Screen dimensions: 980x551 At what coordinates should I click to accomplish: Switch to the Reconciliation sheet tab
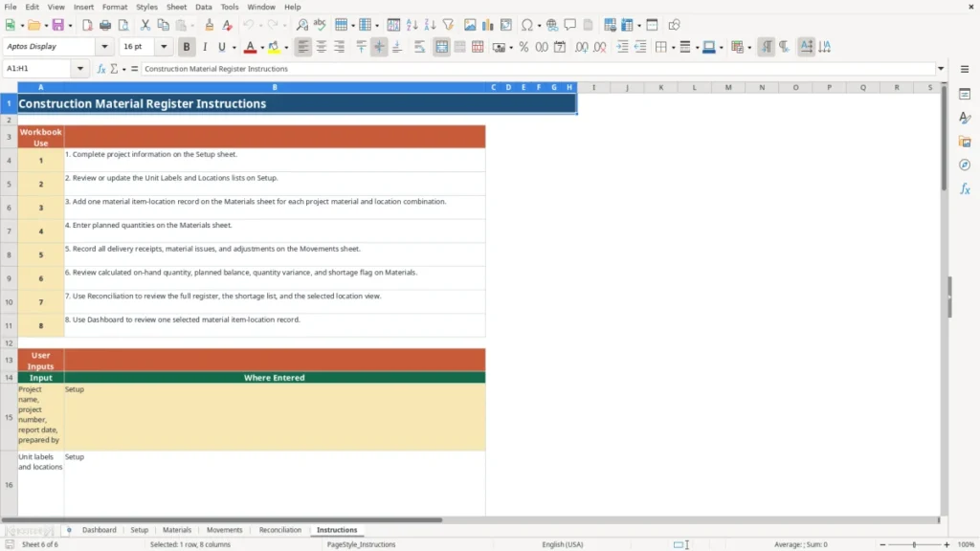280,530
